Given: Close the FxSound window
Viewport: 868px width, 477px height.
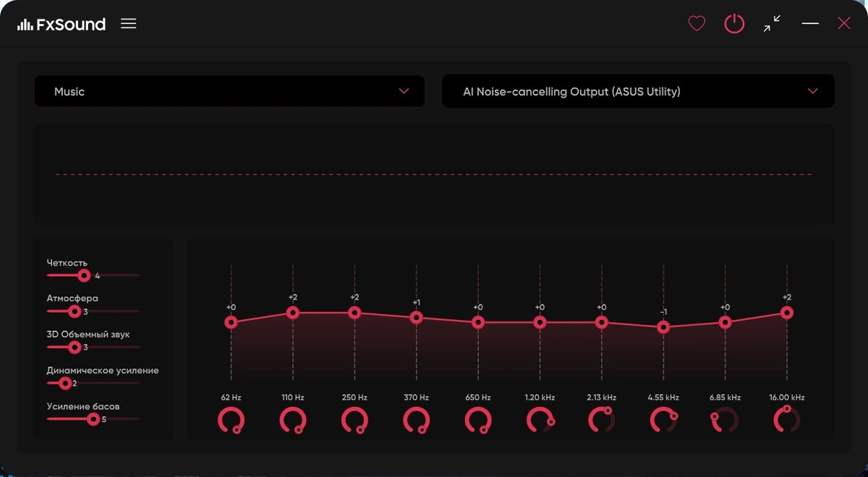Looking at the screenshot, I should coord(844,24).
